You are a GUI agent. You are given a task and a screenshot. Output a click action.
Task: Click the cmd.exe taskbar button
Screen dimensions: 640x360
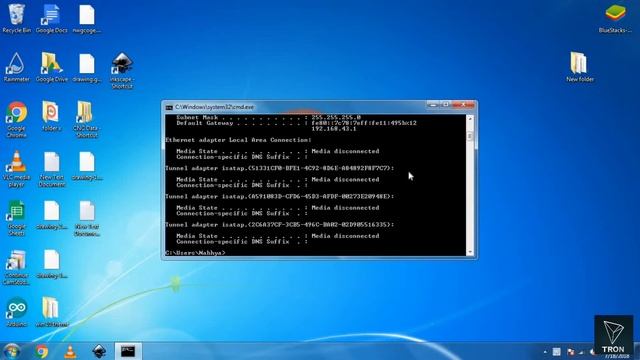(128, 351)
